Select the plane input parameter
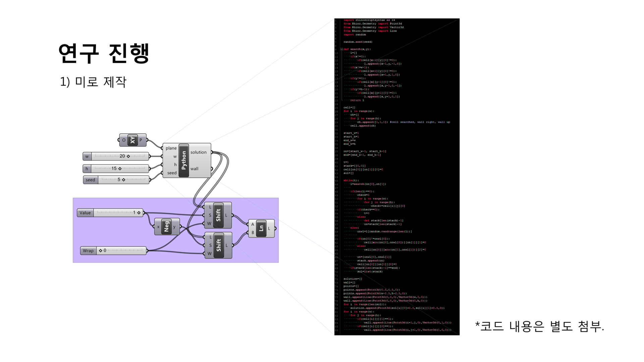The image size is (644, 362). [x=172, y=148]
